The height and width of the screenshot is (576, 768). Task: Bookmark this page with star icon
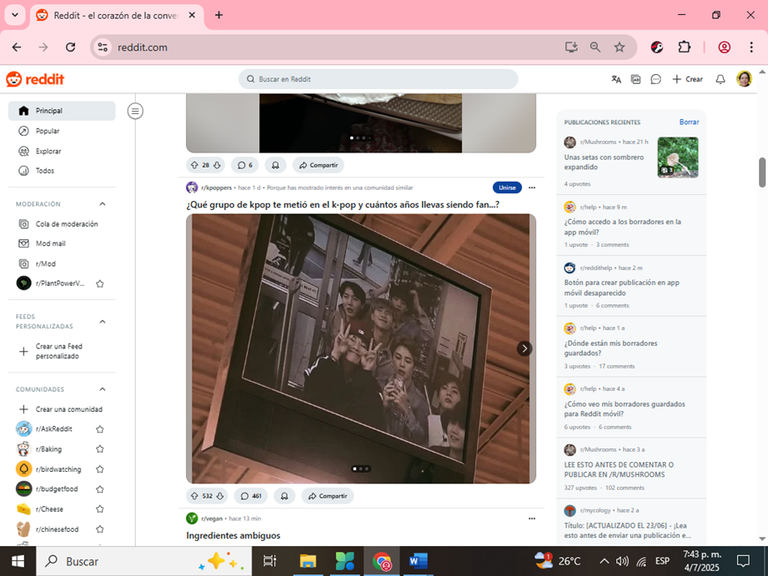click(x=620, y=47)
